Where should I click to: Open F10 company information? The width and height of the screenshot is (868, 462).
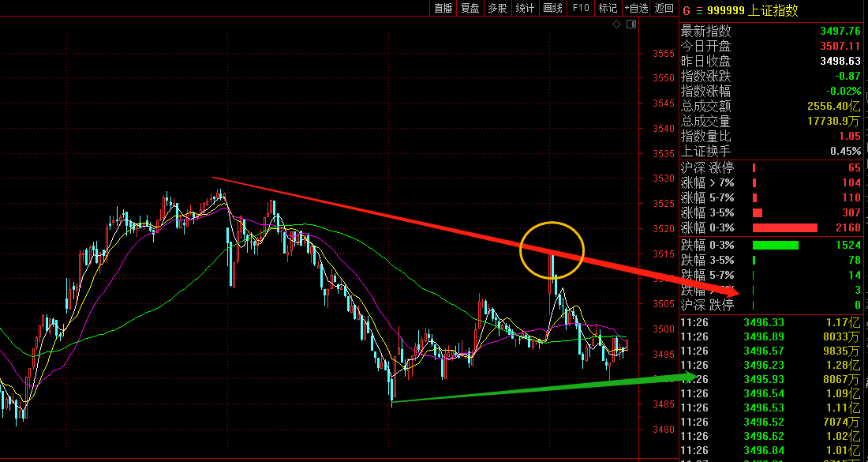click(581, 8)
